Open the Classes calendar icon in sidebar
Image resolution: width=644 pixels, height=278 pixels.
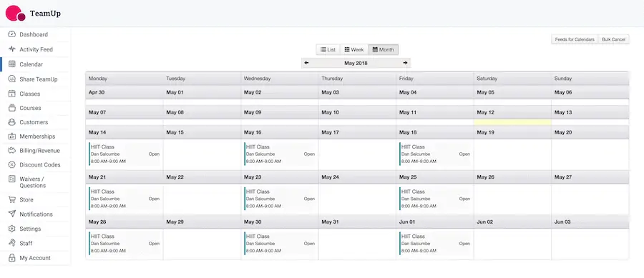pyautogui.click(x=12, y=94)
